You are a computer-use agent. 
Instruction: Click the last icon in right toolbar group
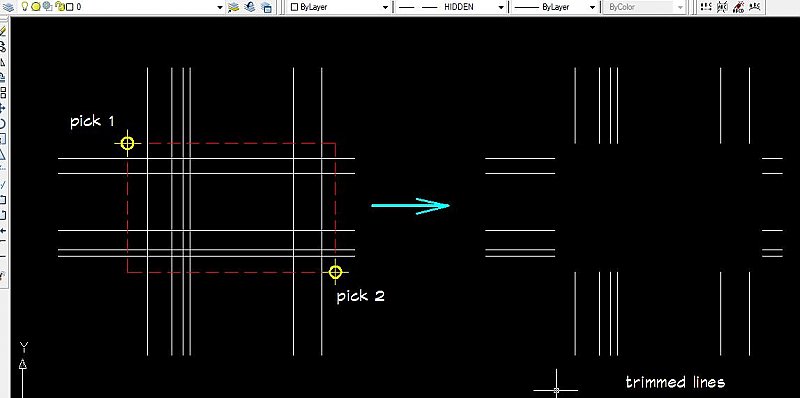click(755, 7)
